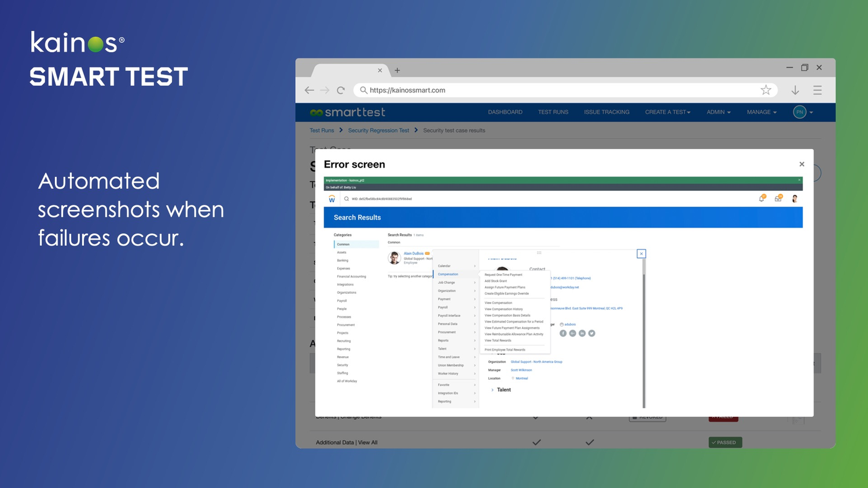Open manager link Scott Wilkinson

point(523,370)
